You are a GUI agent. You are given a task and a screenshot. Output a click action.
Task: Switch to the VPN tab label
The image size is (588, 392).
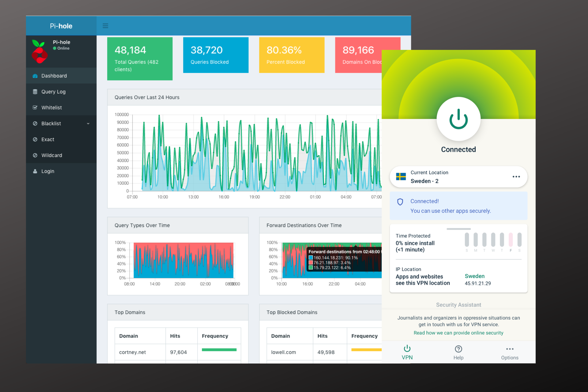tap(407, 358)
